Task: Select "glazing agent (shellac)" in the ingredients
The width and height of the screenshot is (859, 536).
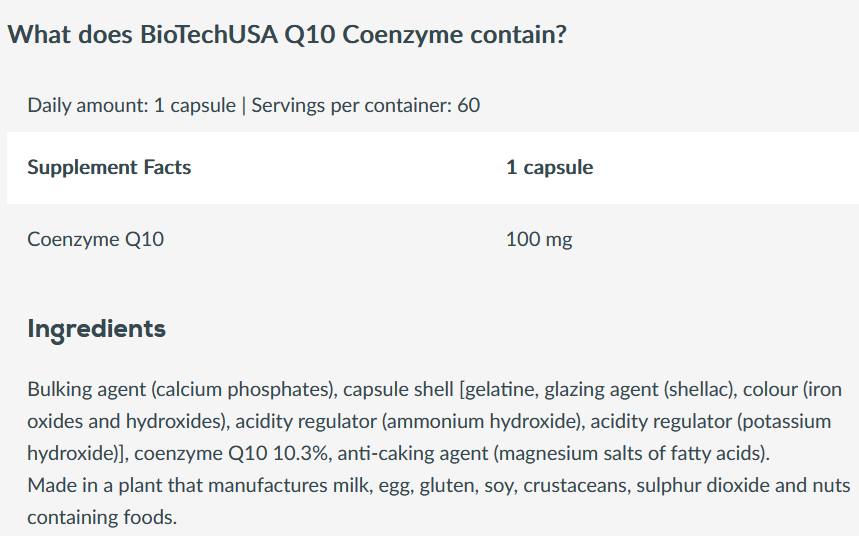Action: coord(631,389)
